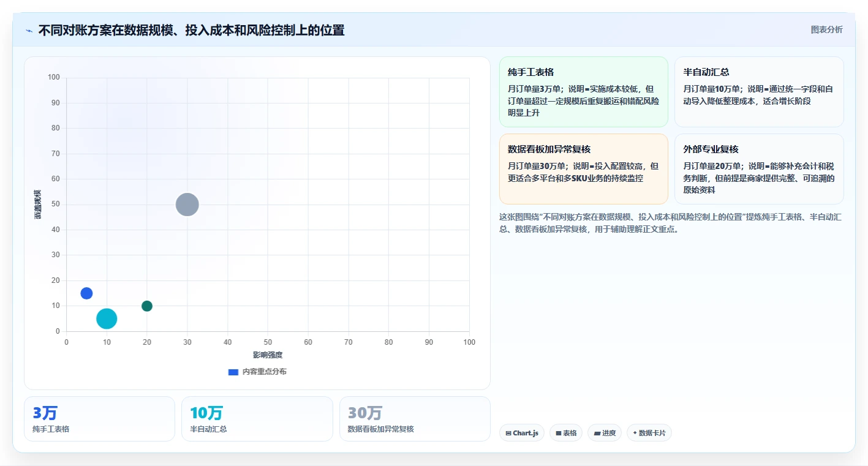The width and height of the screenshot is (868, 466).
Task: Click the 月订单量30万单 description text
Action: 583,172
